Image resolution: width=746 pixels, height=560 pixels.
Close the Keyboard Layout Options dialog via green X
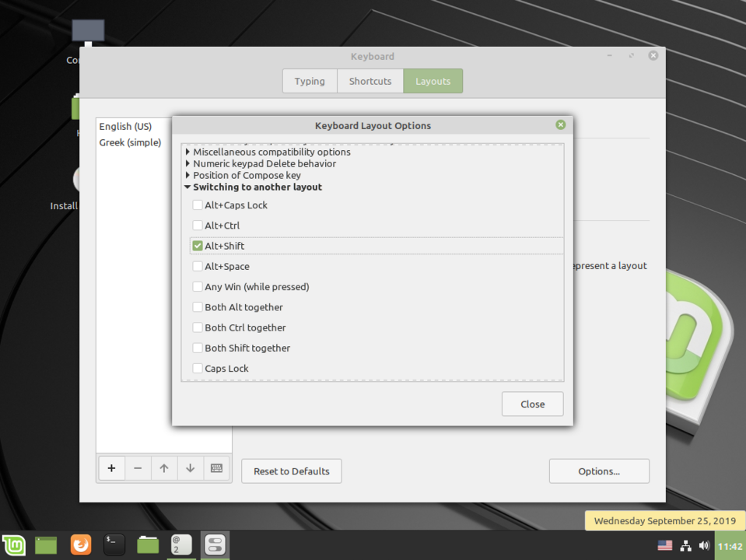pyautogui.click(x=560, y=124)
